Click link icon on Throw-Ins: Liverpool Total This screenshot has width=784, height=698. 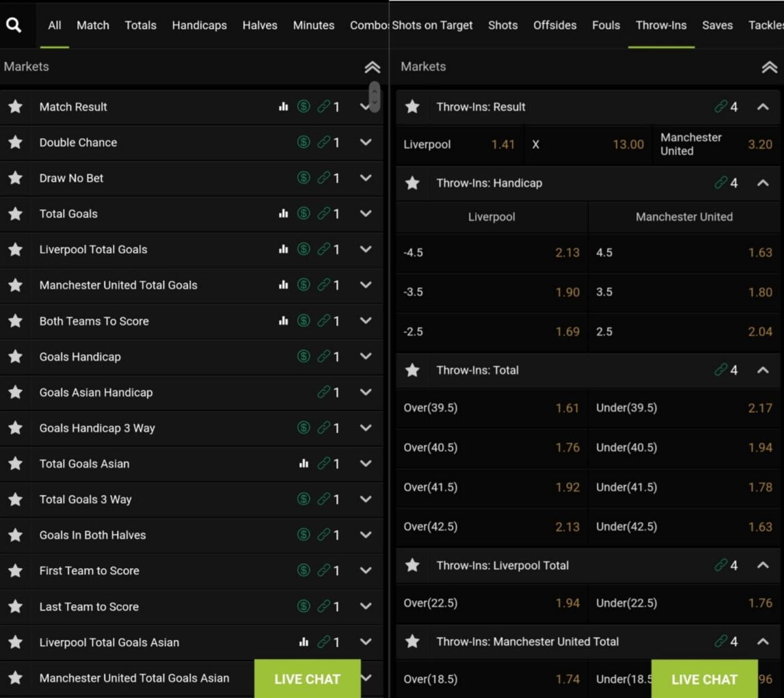point(720,565)
